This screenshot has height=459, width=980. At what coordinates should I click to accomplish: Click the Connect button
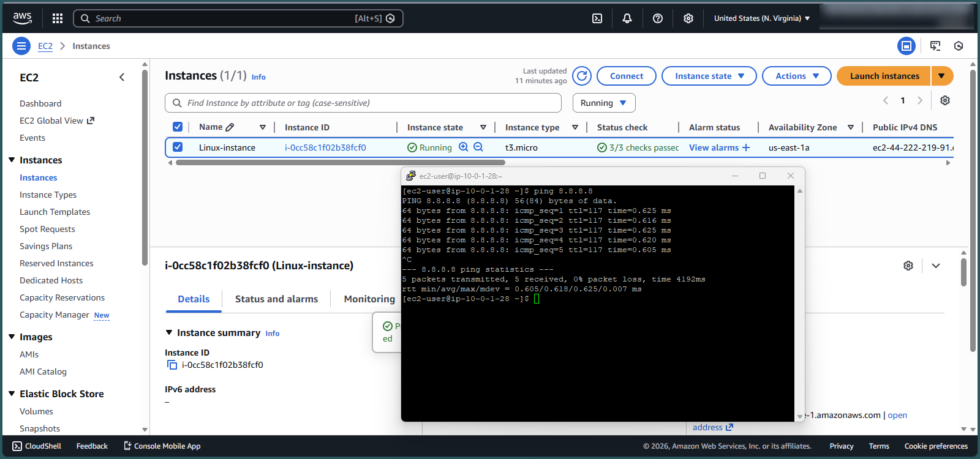[x=627, y=76]
